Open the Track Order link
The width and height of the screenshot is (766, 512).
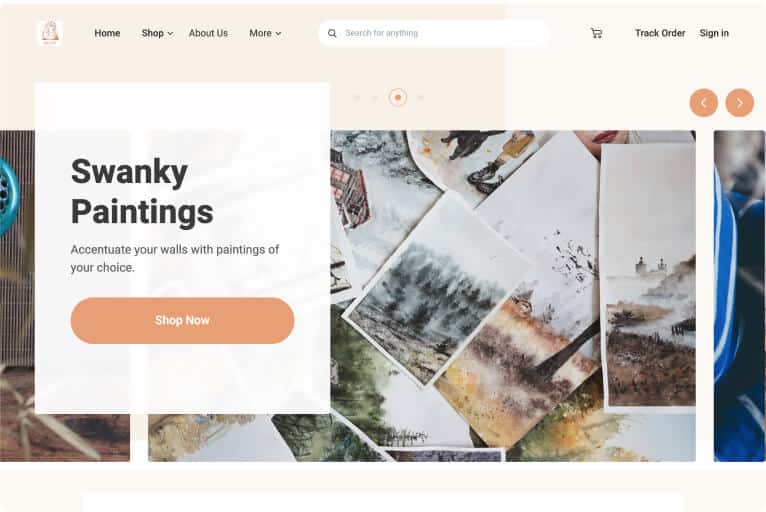(x=660, y=33)
